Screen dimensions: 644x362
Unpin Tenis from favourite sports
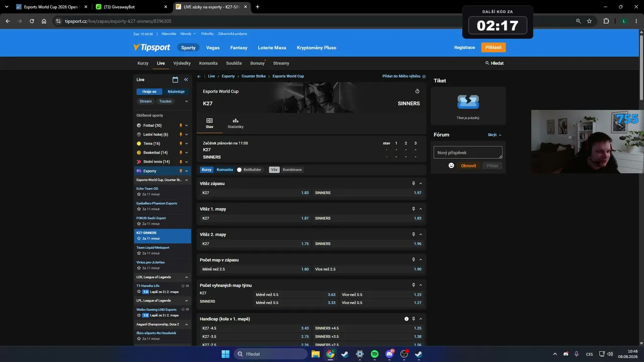coord(181,144)
